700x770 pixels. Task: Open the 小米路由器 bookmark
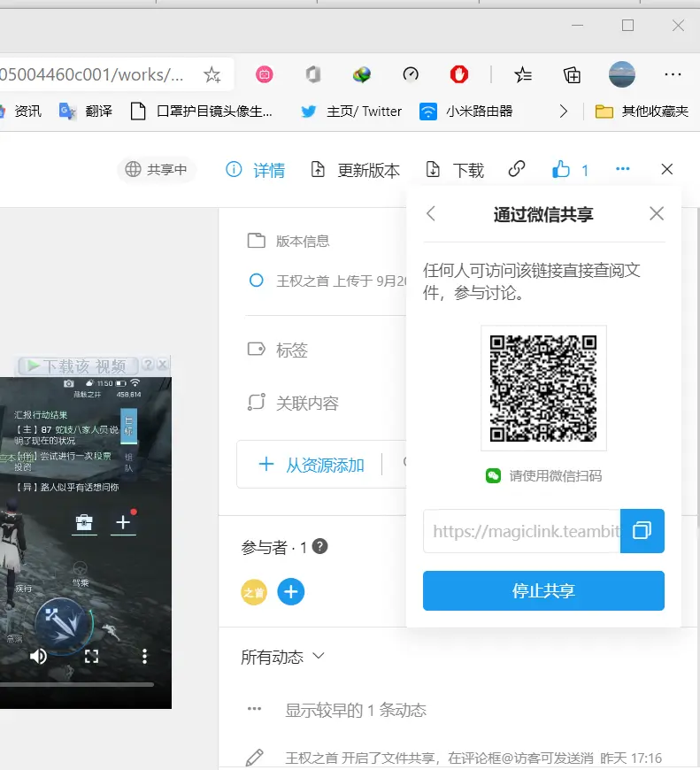click(466, 112)
